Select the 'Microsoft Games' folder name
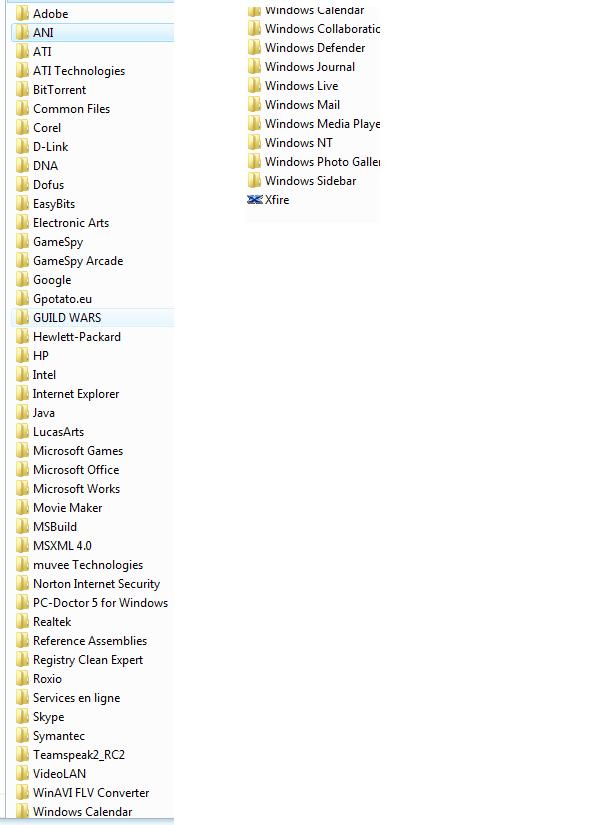 click(x=78, y=450)
